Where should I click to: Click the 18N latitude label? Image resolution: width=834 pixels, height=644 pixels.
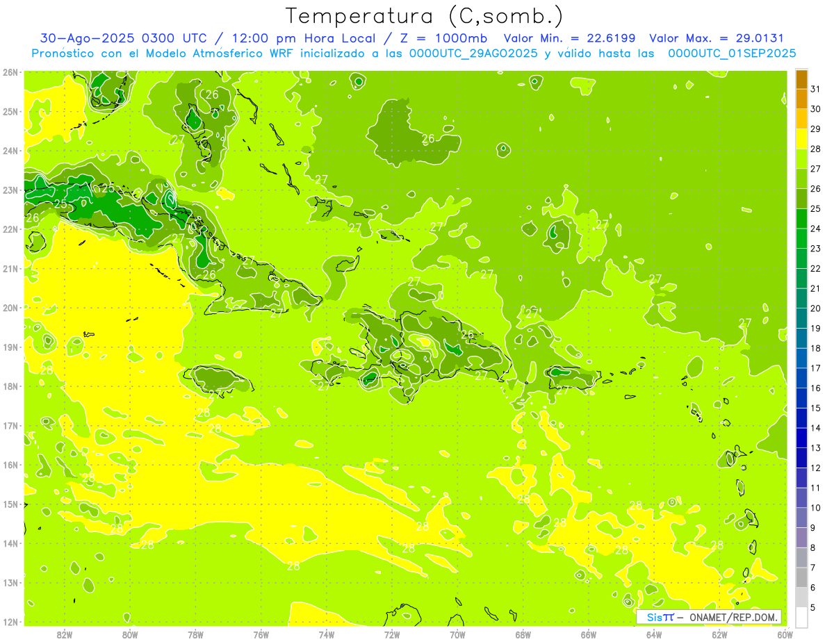10,386
